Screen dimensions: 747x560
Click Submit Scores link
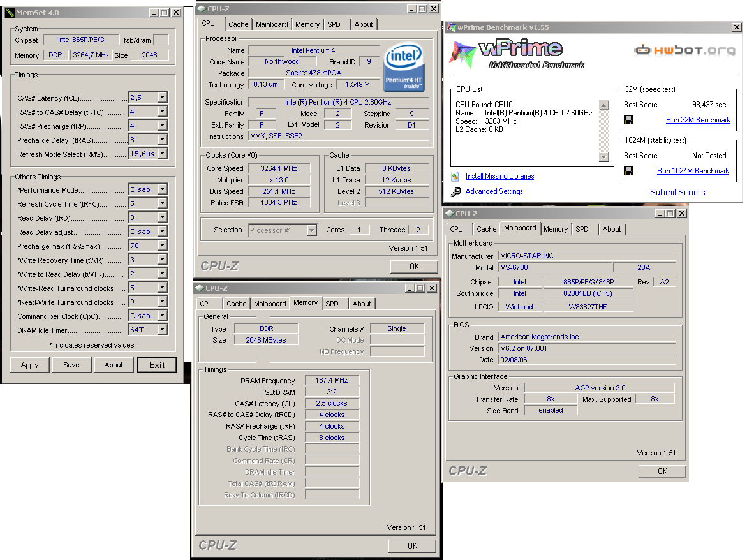tap(677, 193)
